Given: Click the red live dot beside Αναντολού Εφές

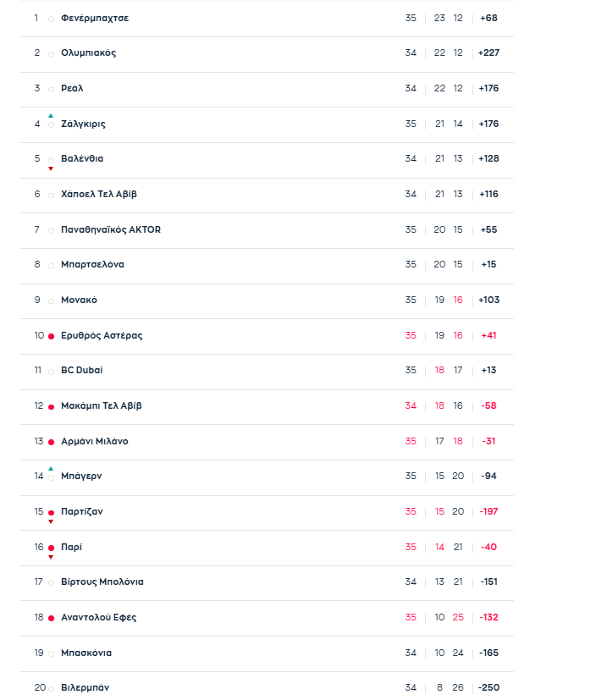Looking at the screenshot, I should [x=51, y=618].
